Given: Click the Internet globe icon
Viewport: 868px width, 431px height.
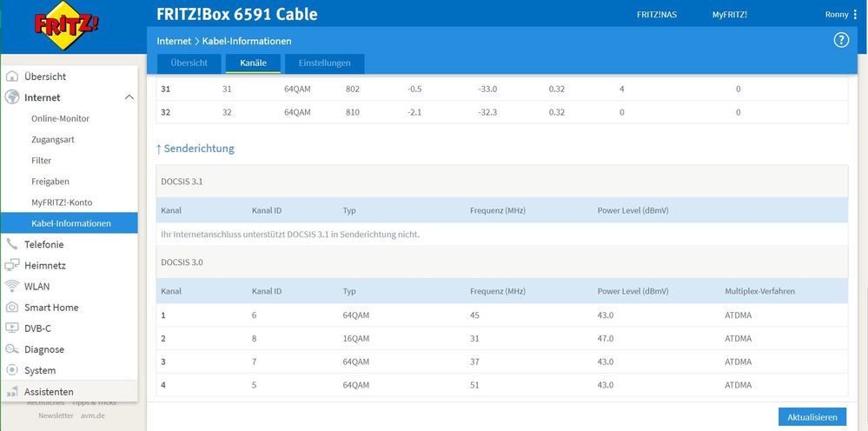Looking at the screenshot, I should point(12,97).
